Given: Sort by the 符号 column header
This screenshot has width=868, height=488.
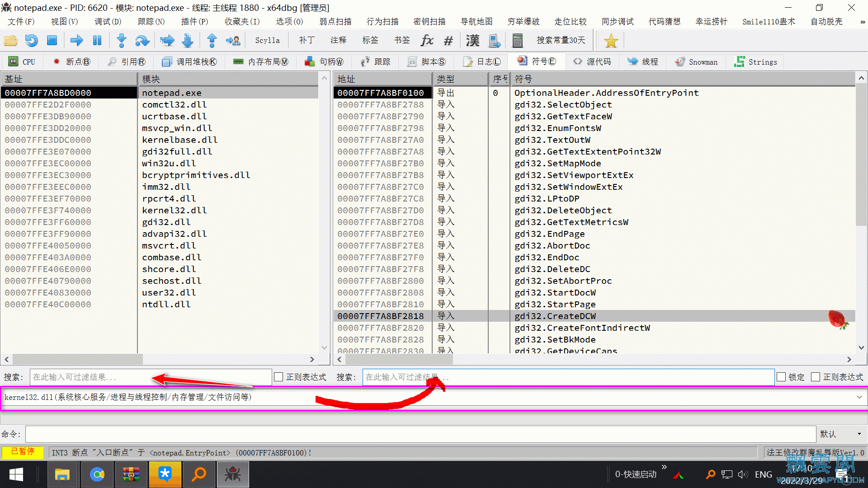Looking at the screenshot, I should pyautogui.click(x=683, y=79).
